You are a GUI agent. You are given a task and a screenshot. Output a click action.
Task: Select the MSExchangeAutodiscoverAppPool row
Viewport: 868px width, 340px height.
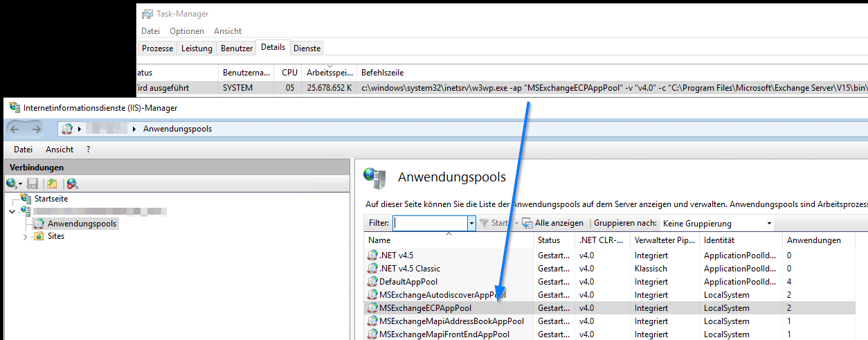[442, 295]
